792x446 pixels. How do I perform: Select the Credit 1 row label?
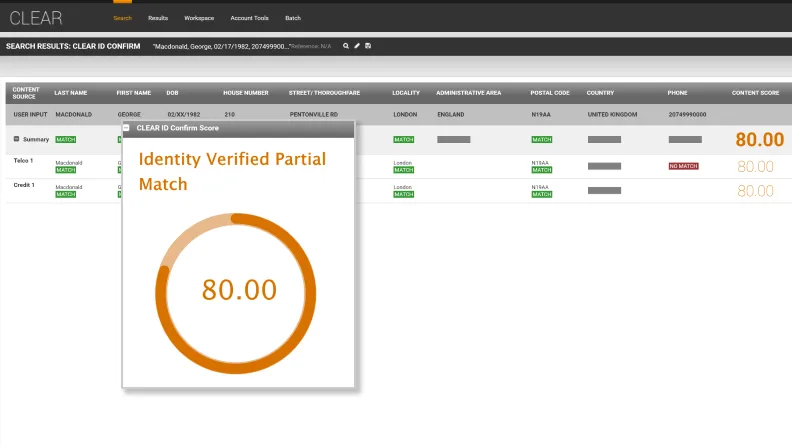[x=24, y=185]
